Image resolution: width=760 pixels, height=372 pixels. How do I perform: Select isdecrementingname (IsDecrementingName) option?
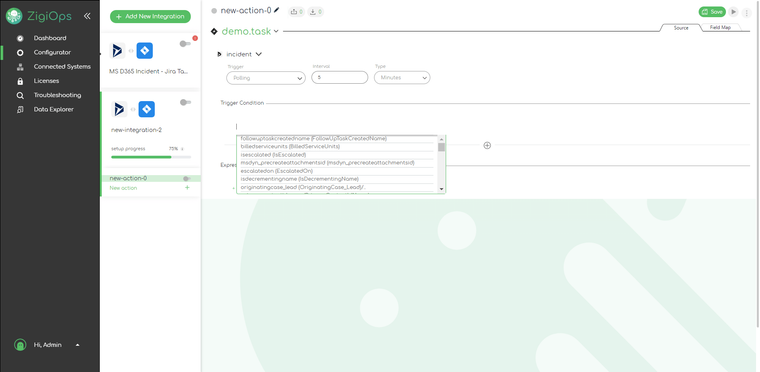point(337,179)
